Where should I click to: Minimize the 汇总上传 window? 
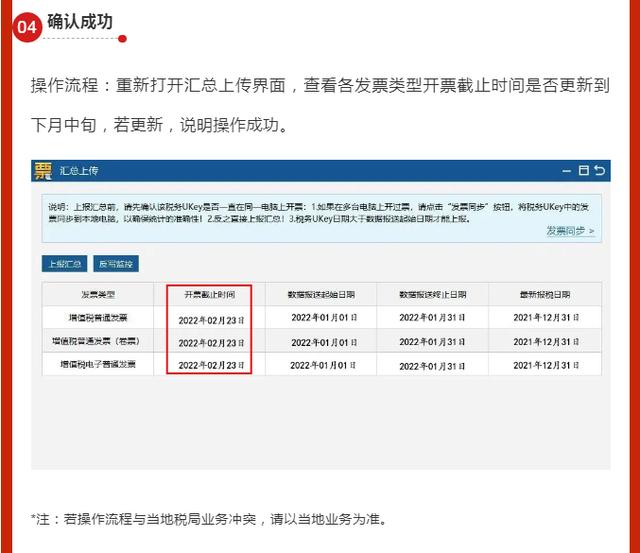567,171
